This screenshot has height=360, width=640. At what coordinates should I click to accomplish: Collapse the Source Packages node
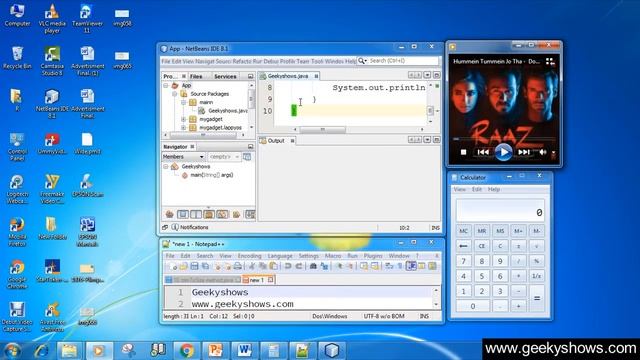[175, 94]
